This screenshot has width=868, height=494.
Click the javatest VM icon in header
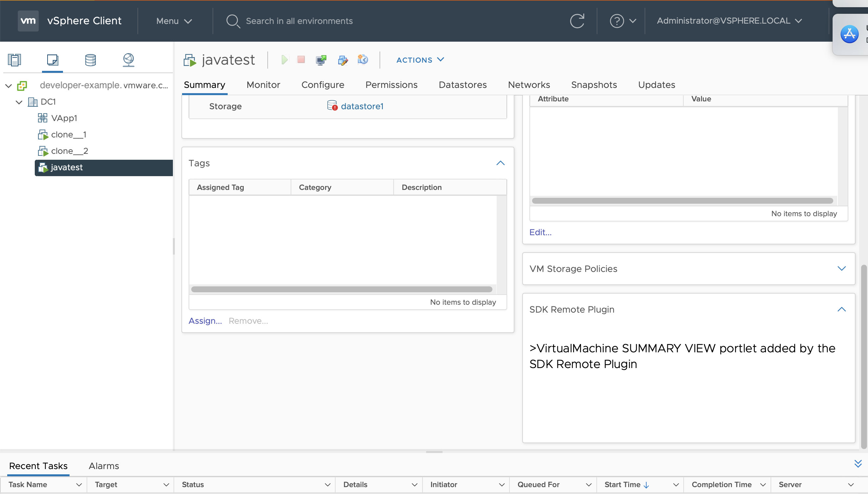click(x=190, y=60)
